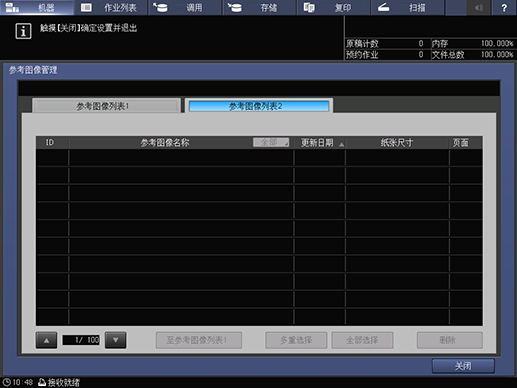517x388 pixels.
Task: Select the first empty row in image list
Action: pos(259,157)
